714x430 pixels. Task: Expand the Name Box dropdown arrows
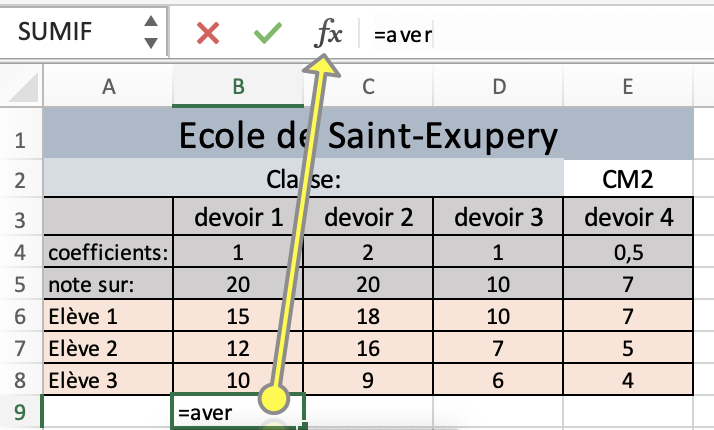151,32
